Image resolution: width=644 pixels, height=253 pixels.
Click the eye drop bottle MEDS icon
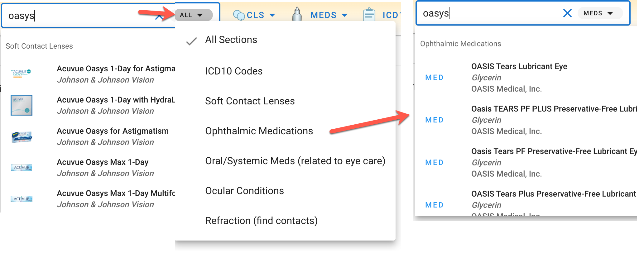(297, 15)
